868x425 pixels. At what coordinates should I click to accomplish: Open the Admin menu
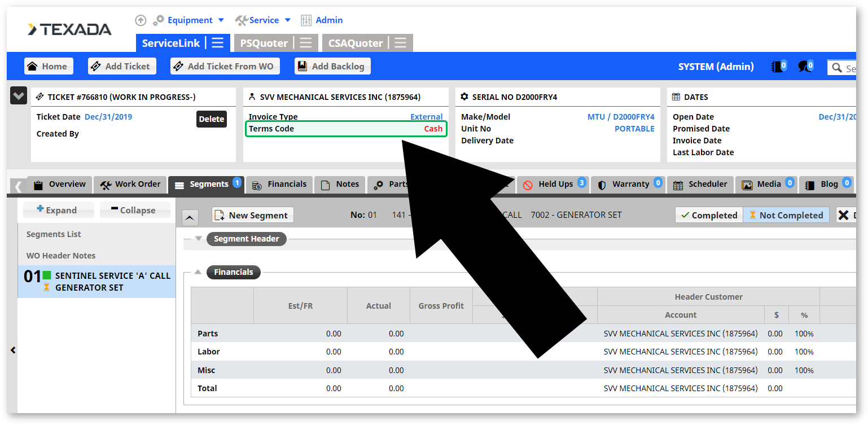point(322,20)
